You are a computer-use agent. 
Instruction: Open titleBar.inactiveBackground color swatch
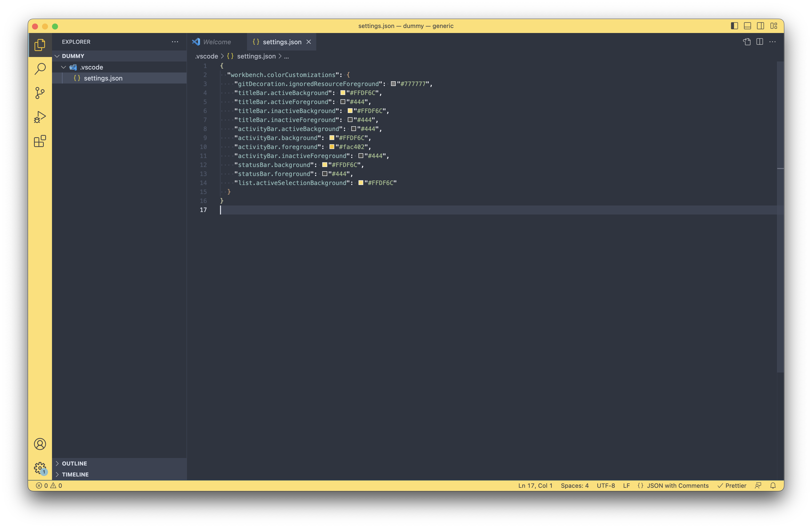pyautogui.click(x=350, y=111)
